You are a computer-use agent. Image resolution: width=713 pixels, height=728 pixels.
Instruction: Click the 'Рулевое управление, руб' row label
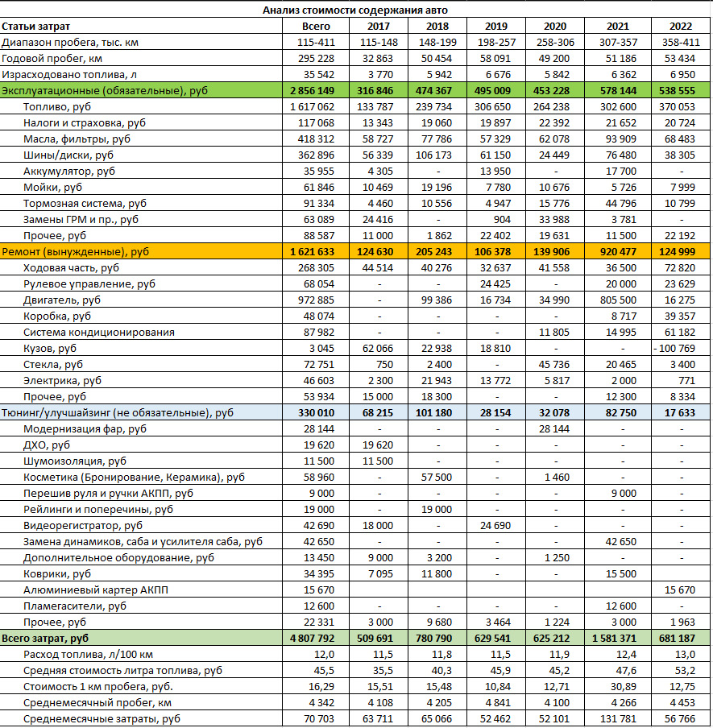click(89, 283)
